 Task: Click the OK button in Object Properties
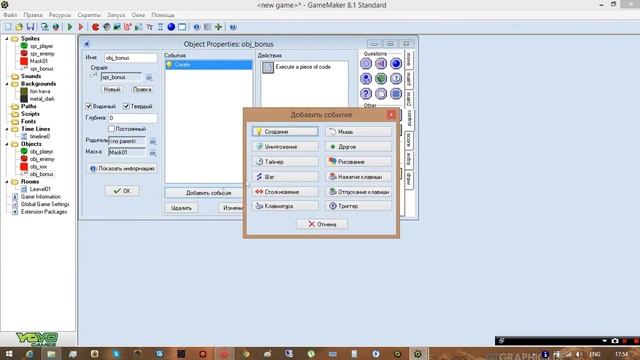(122, 191)
